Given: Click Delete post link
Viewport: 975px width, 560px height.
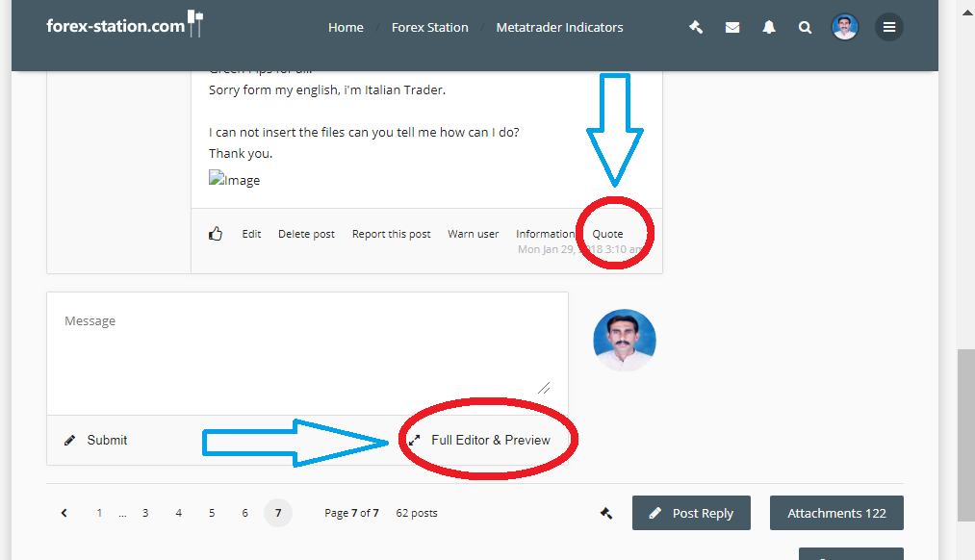Looking at the screenshot, I should click(x=306, y=234).
